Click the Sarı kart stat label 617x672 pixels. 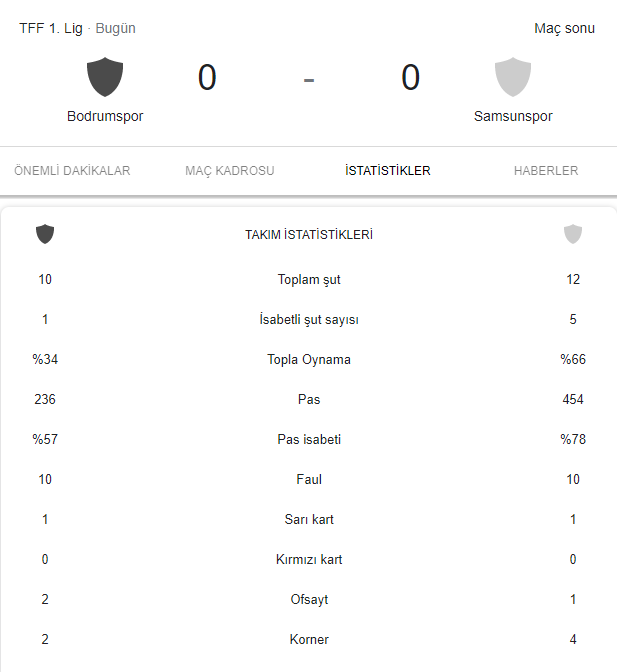click(x=309, y=520)
